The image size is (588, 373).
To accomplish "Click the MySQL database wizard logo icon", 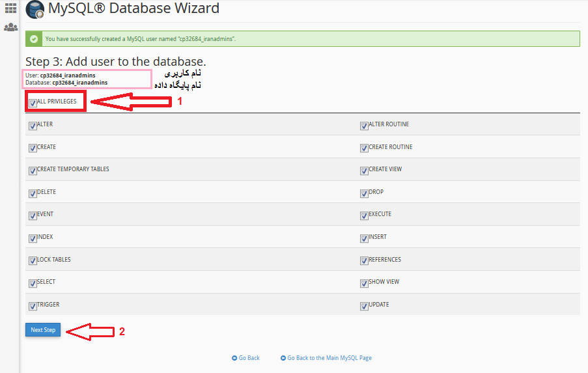I will coord(35,9).
